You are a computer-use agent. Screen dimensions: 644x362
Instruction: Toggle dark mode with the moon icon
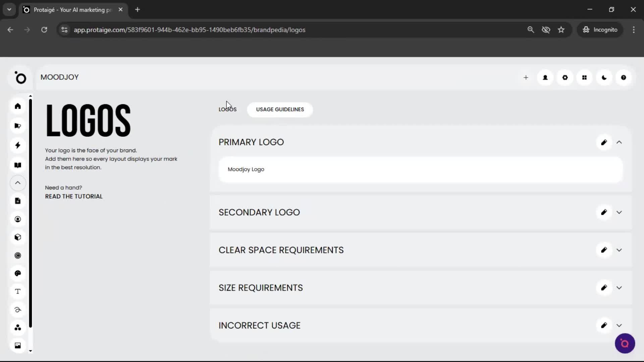tap(604, 77)
